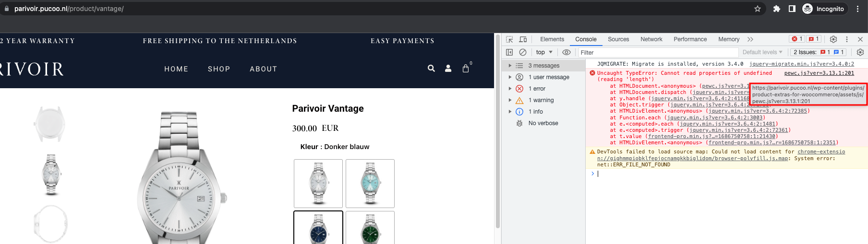
Task: Toggle the live expression eye icon
Action: click(x=567, y=52)
